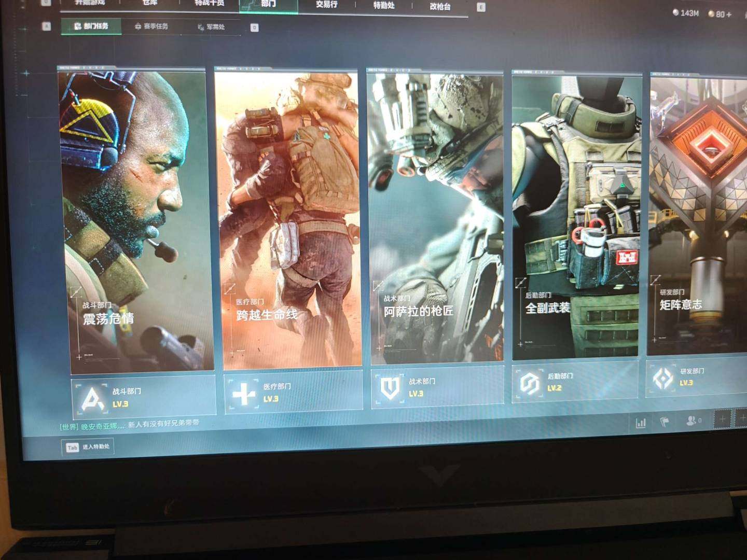
Task: Open the 改枪台 tab
Action: pyautogui.click(x=440, y=6)
